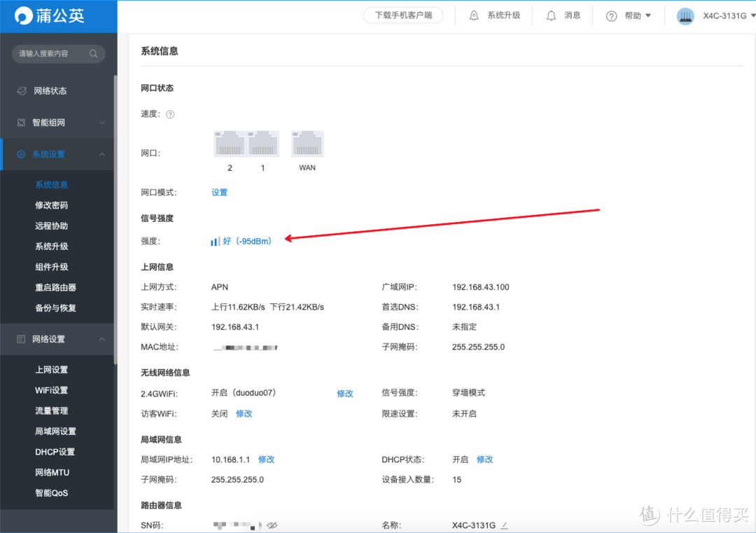Click 修改 next to 局域网IP地址

[x=266, y=459]
